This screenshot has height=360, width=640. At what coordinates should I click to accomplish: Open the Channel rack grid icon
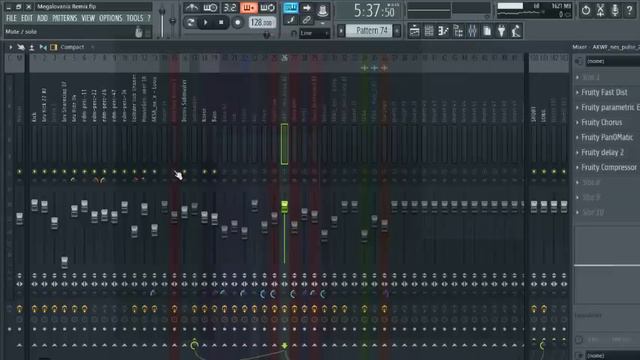429,31
